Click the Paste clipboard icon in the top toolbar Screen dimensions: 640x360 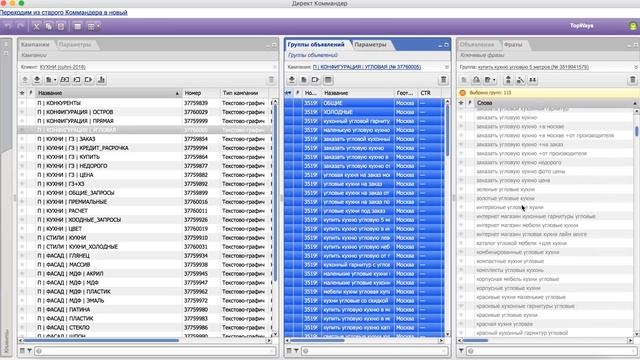[x=61, y=27]
